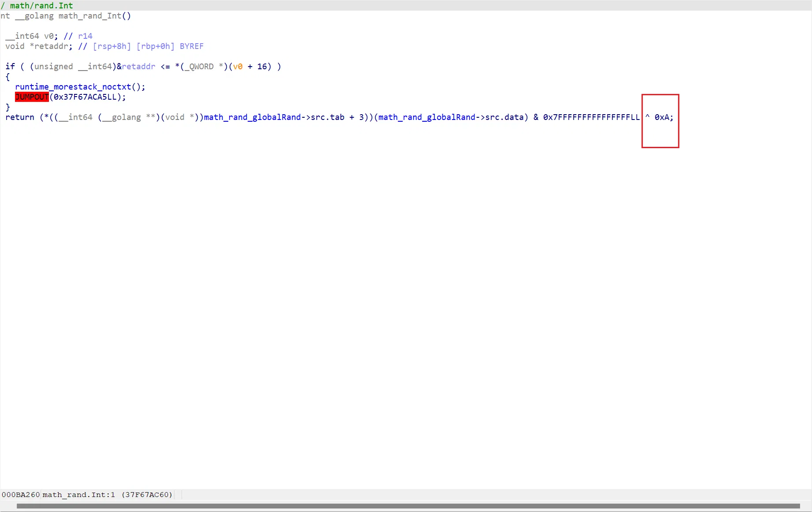The image size is (812, 512).
Task: Click the math_rand_Int function name
Action: [x=90, y=16]
